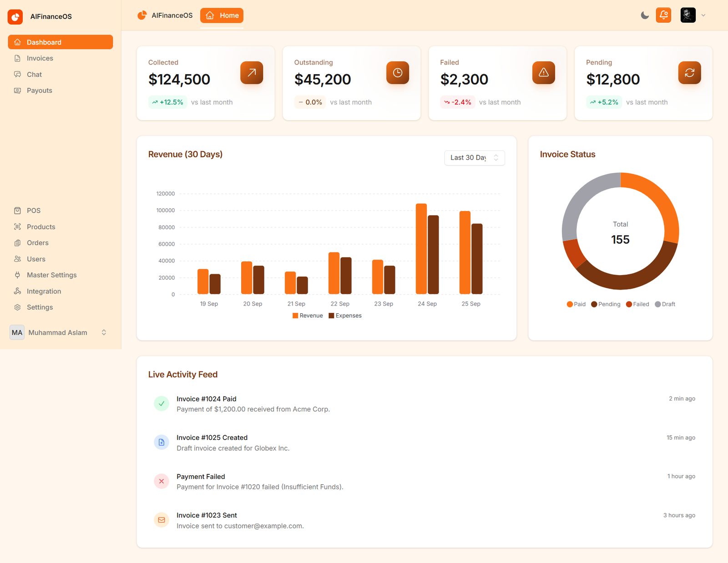Go to Payouts in the sidebar

(x=61, y=90)
